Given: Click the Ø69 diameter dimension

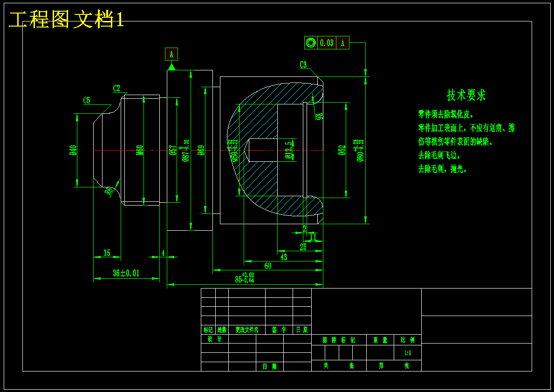Looking at the screenshot, I should point(201,150).
